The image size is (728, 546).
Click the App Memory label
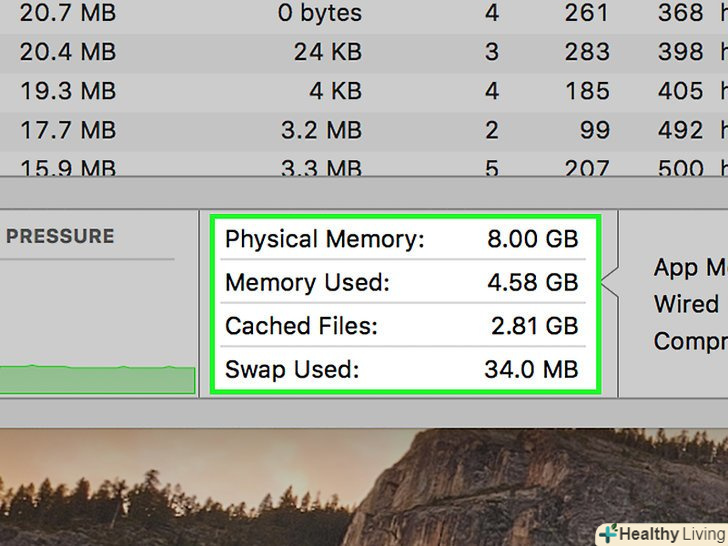(690, 267)
